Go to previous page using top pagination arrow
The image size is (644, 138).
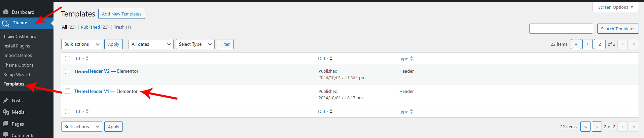(587, 44)
